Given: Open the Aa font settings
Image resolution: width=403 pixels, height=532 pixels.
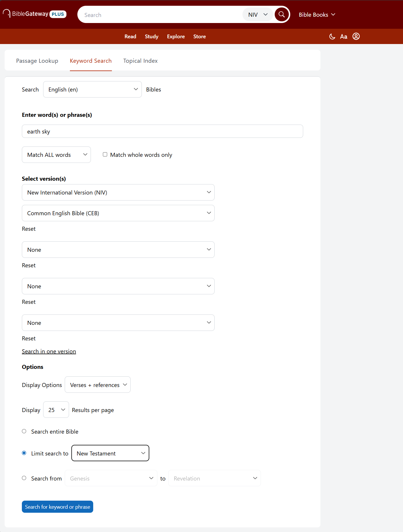Looking at the screenshot, I should pyautogui.click(x=344, y=37).
